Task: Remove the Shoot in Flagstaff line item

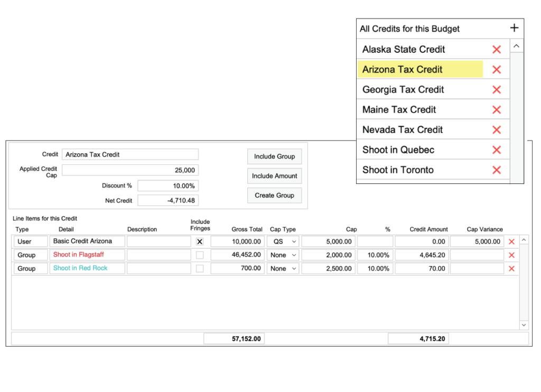Action: click(x=511, y=255)
